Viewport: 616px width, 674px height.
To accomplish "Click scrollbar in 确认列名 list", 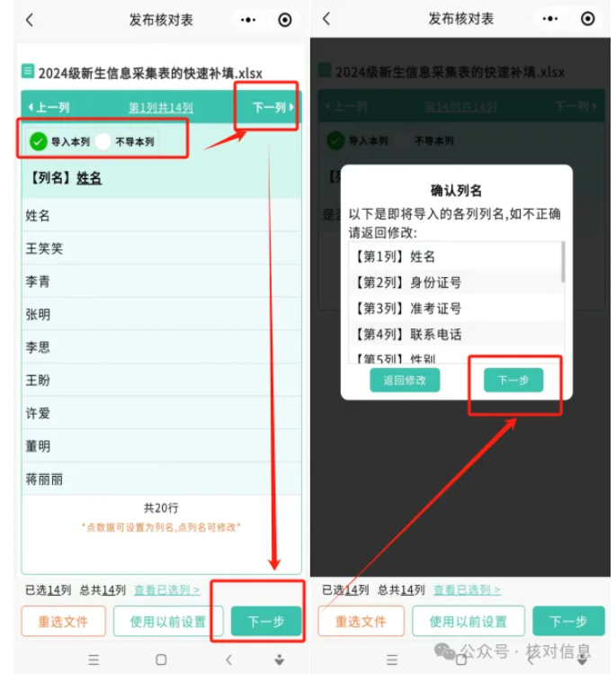I will coord(563,262).
